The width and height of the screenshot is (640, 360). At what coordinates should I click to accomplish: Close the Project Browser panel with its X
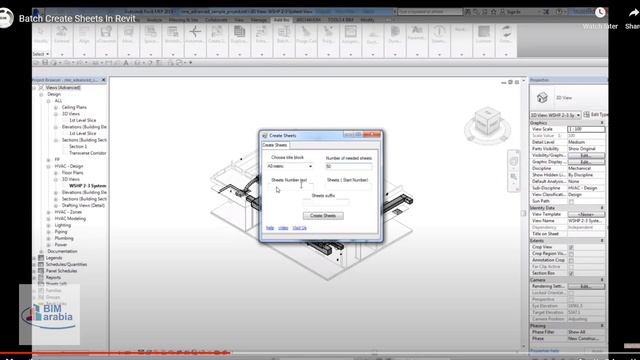104,80
